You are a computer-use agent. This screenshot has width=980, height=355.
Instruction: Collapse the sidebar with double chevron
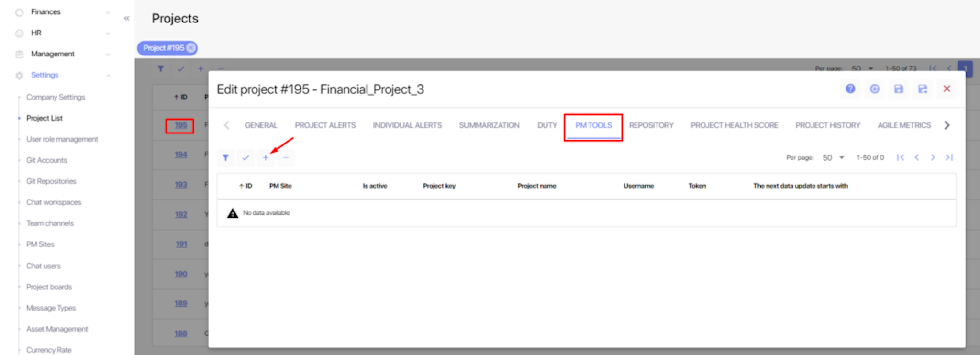tap(127, 18)
